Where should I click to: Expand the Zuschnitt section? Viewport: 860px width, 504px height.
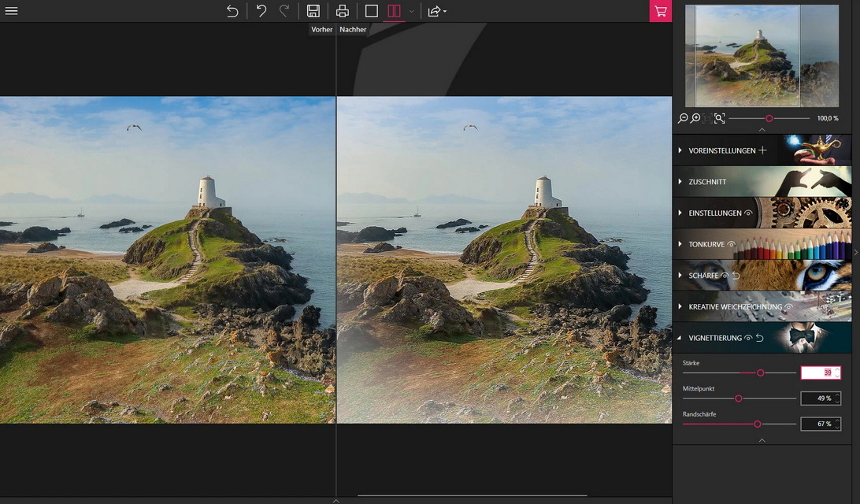pyautogui.click(x=707, y=182)
